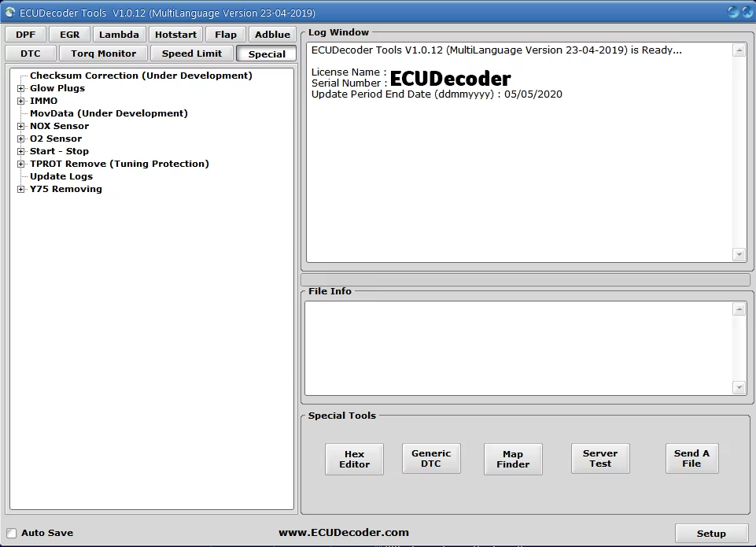Click the Send A File button
The width and height of the screenshot is (756, 547).
pyautogui.click(x=691, y=458)
